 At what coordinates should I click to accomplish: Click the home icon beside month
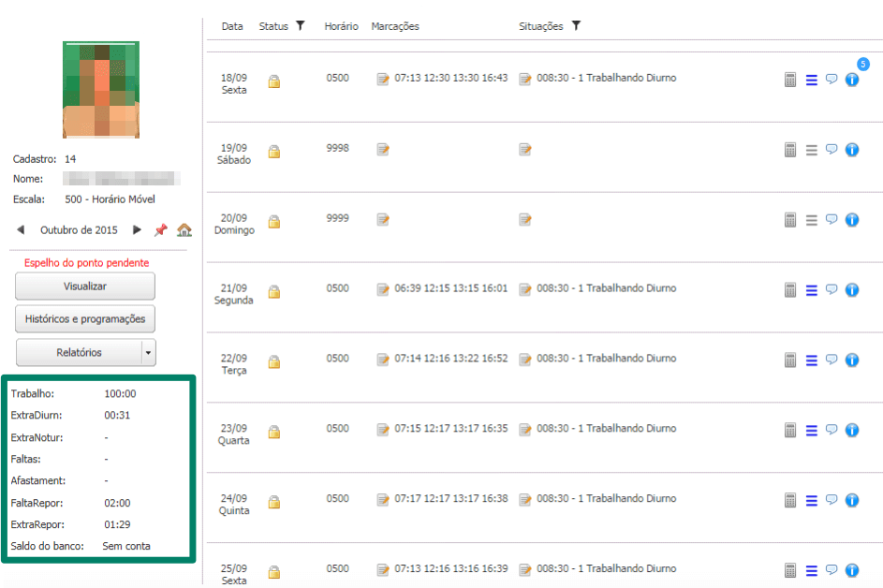click(184, 229)
